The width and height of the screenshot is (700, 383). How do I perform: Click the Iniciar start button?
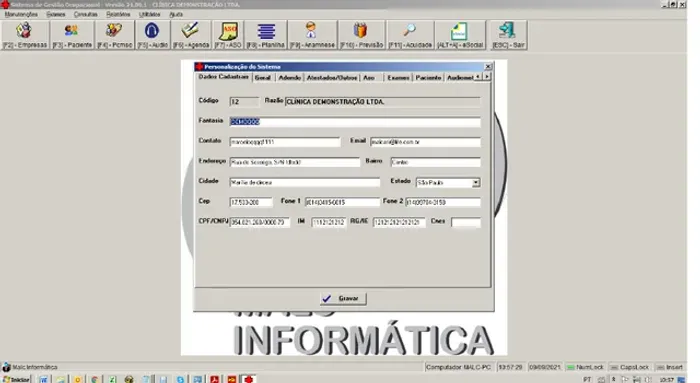coord(16,379)
